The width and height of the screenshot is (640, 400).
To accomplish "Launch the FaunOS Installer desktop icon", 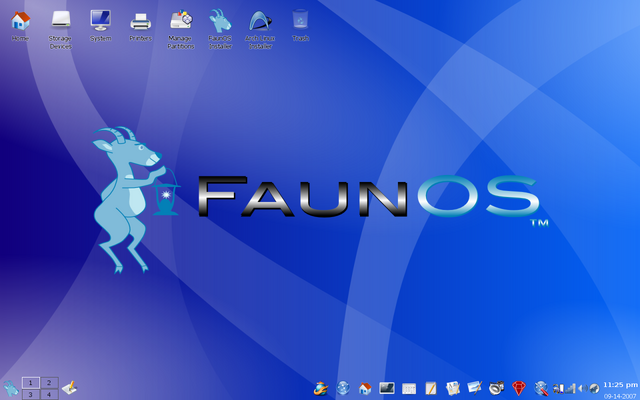I will [x=220, y=29].
